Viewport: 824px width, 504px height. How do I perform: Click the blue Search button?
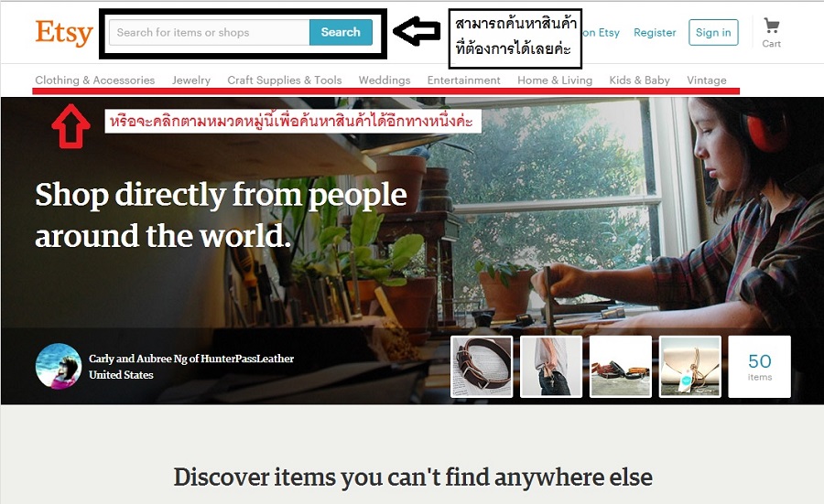(x=341, y=32)
